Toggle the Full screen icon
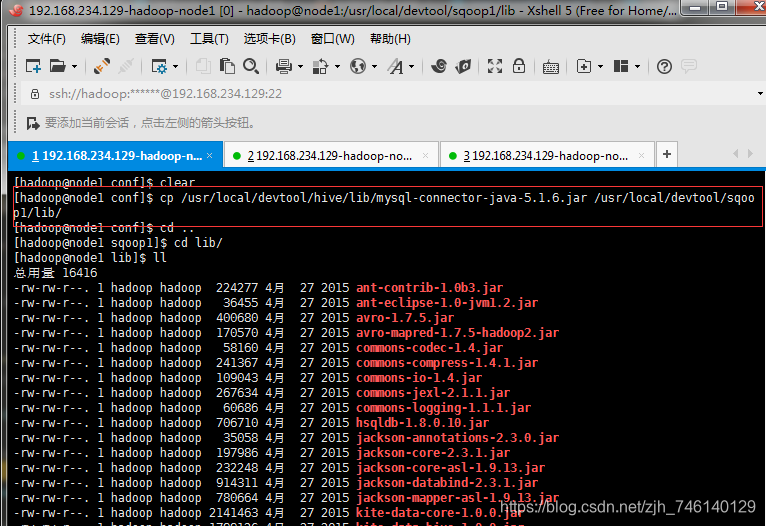Viewport: 766px width, 526px height. click(x=495, y=66)
